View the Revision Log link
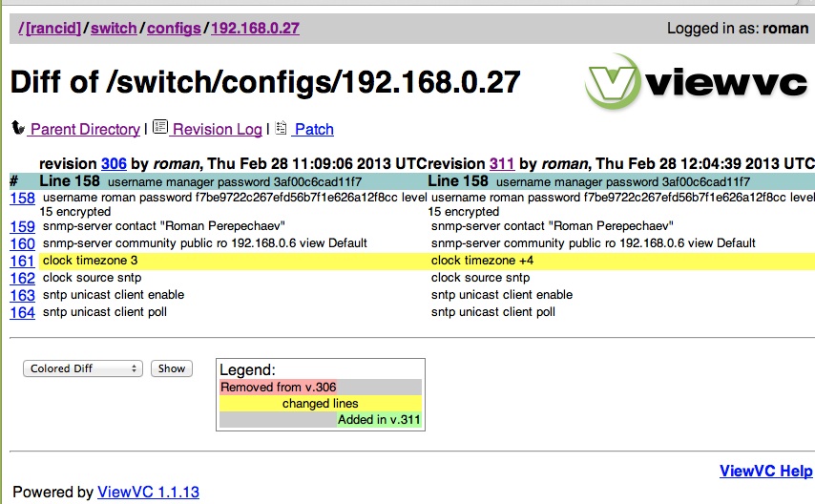815x504 pixels. 217,129
